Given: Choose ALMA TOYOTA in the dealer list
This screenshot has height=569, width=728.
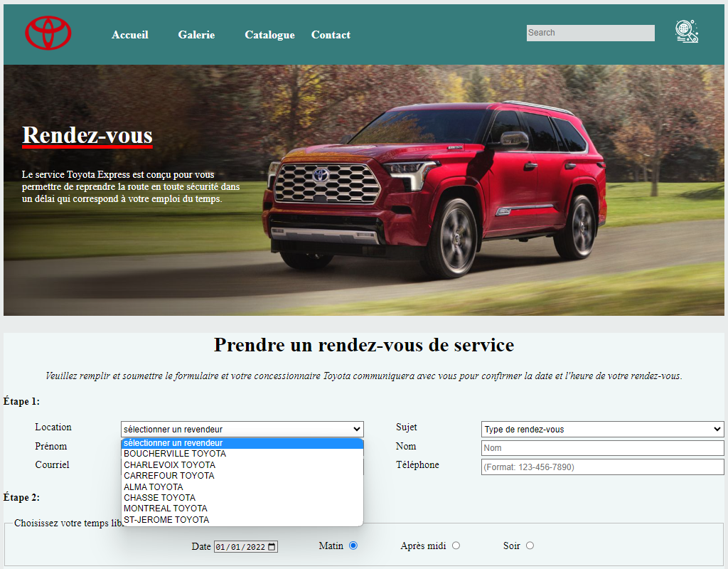Looking at the screenshot, I should 151,486.
